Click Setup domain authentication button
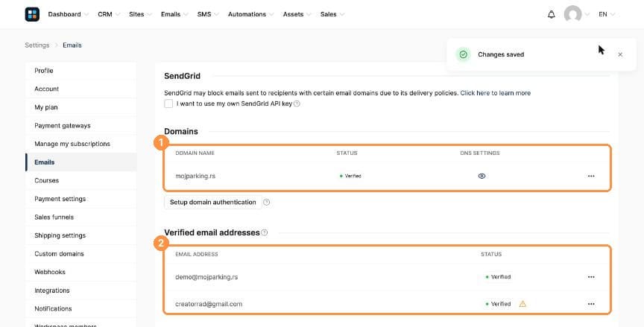 212,203
